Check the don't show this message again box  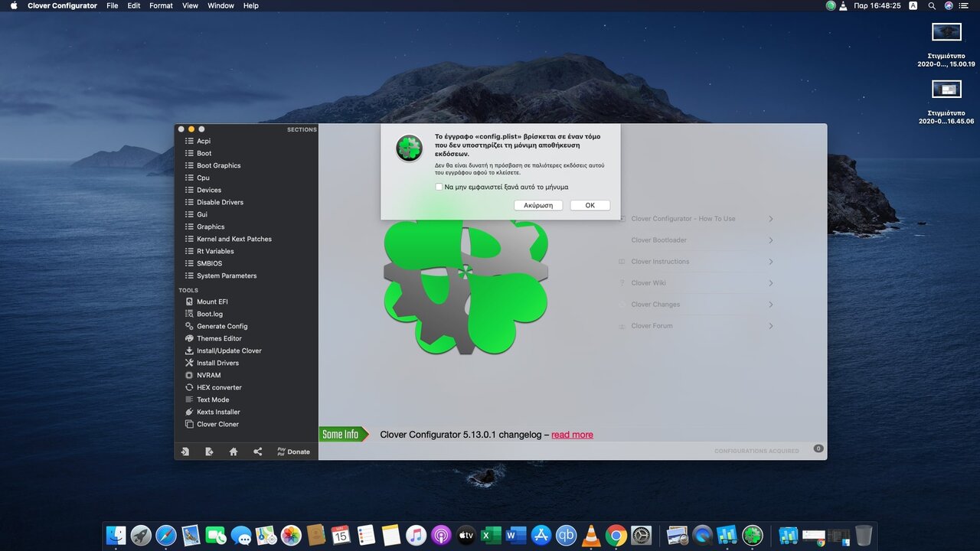(439, 187)
